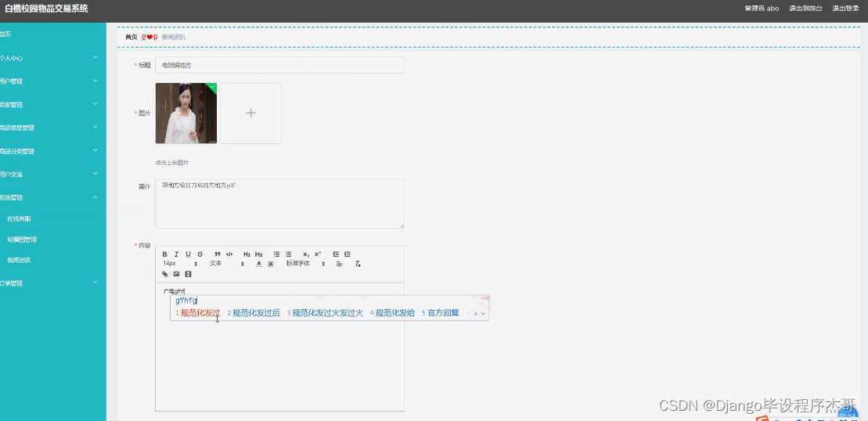
Task: Click the plus box to upload image
Action: click(250, 113)
